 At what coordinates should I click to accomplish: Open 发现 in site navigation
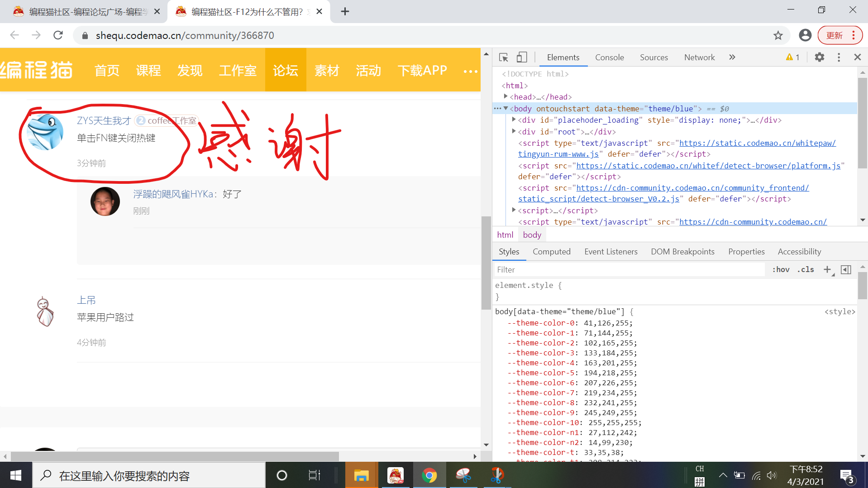[190, 70]
